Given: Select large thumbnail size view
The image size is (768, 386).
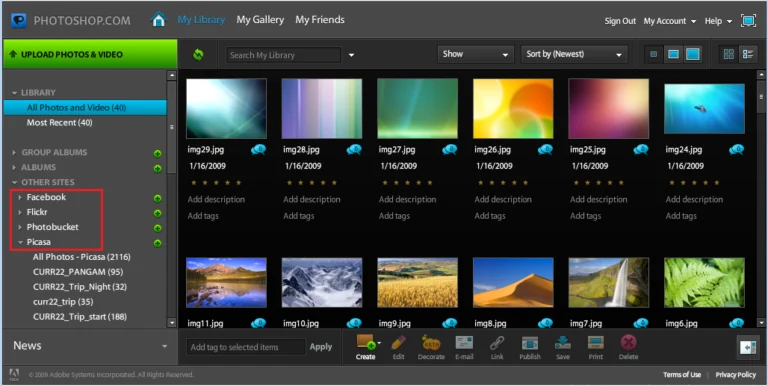Looking at the screenshot, I should tap(693, 54).
